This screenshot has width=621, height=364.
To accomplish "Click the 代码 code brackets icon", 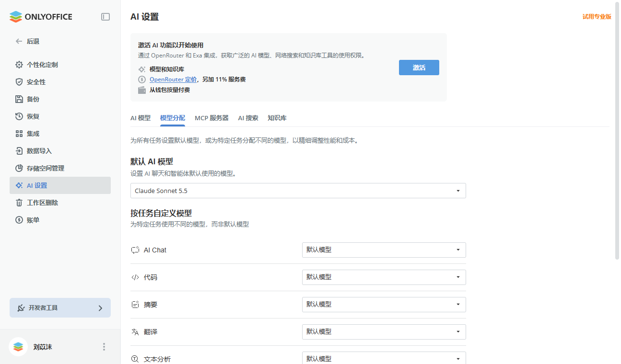I will pyautogui.click(x=135, y=277).
